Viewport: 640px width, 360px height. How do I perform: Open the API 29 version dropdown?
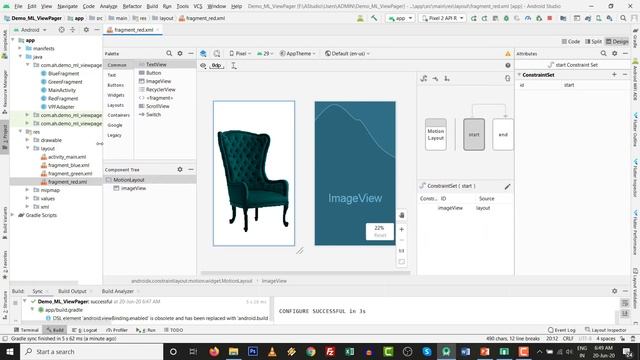(x=265, y=53)
